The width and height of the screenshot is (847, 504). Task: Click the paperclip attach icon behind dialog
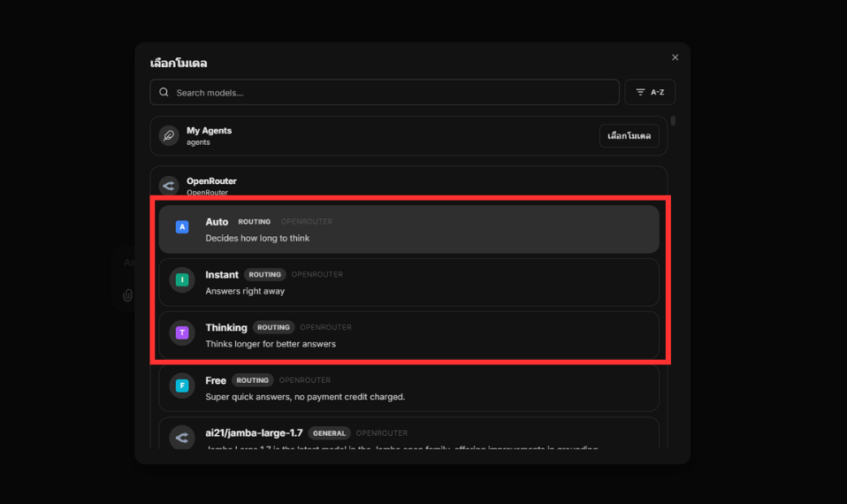pos(127,295)
